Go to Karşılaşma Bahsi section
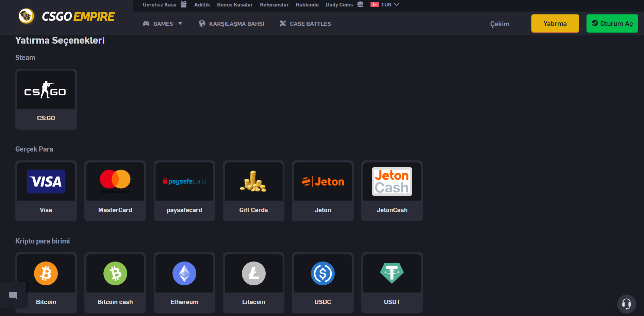Screen dimensions: 644x316 coord(231,24)
